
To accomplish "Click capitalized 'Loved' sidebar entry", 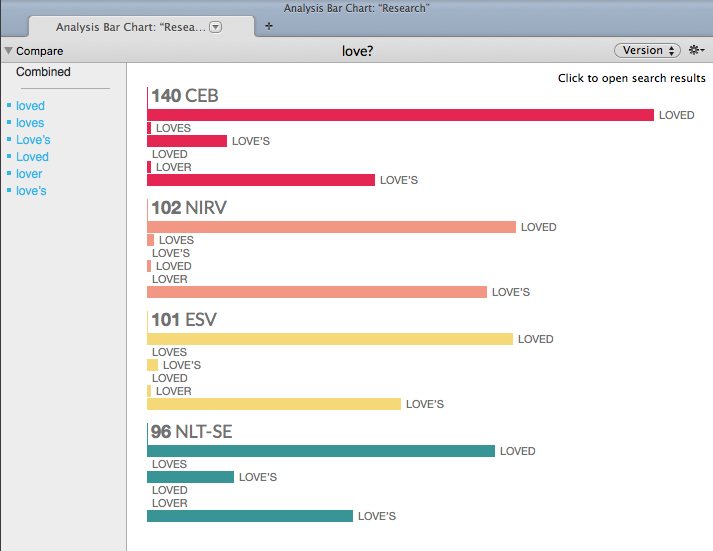I will coord(32,157).
